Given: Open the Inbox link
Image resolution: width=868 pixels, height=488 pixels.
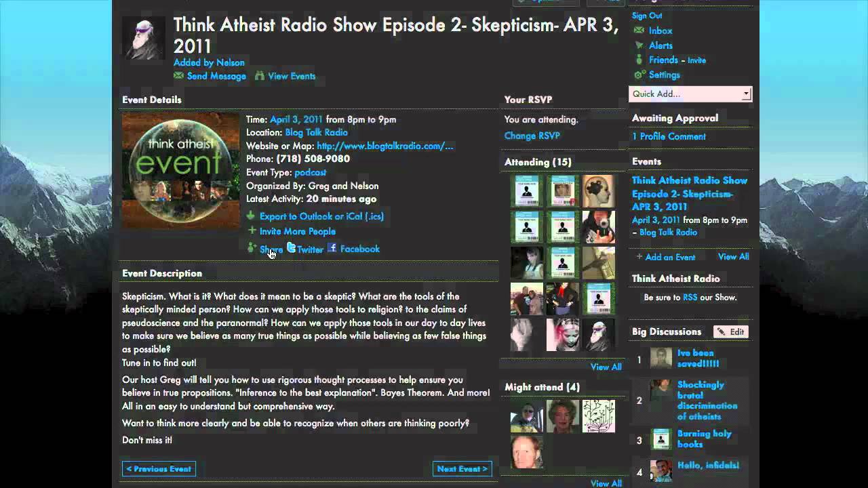Looking at the screenshot, I should pos(660,30).
